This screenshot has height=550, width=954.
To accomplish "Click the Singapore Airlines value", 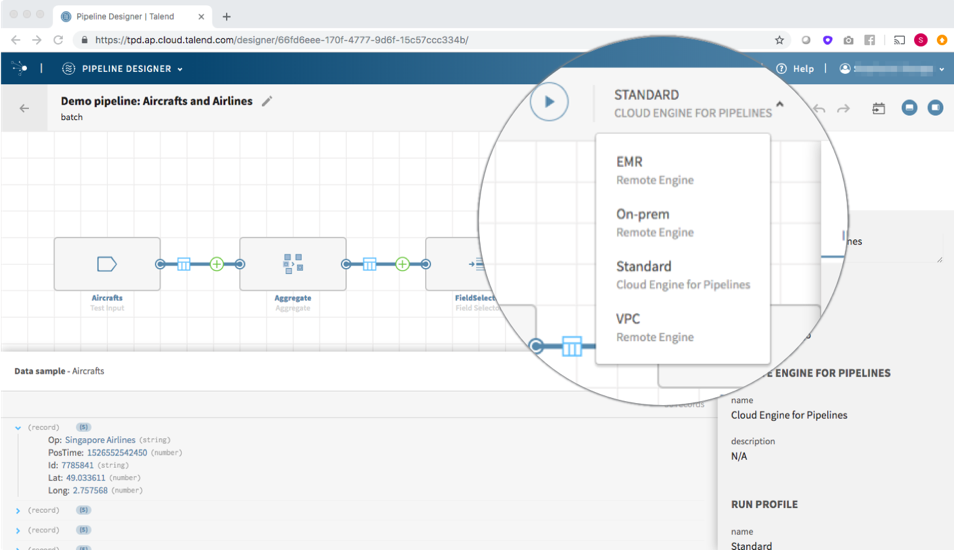I will [100, 440].
